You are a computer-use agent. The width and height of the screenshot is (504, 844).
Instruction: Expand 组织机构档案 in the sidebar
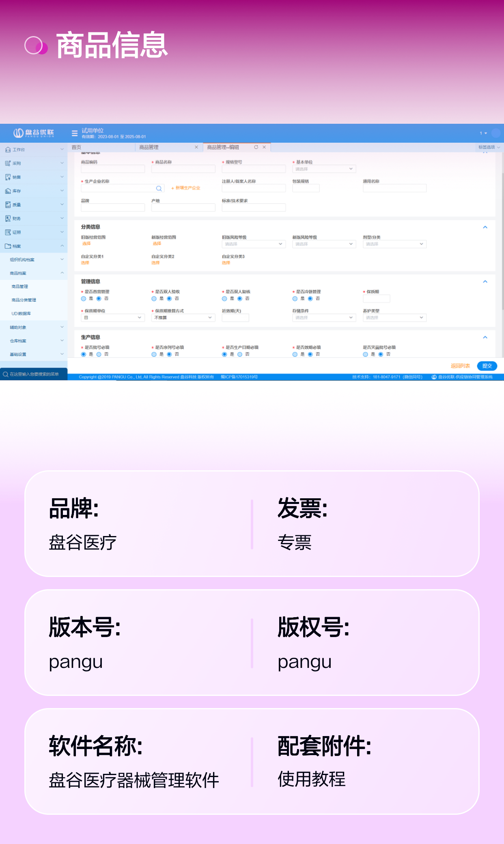pos(34,260)
